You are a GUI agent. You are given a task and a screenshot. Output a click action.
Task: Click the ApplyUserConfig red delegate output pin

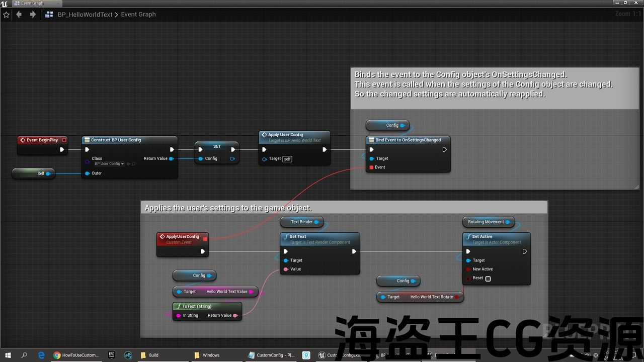point(205,239)
